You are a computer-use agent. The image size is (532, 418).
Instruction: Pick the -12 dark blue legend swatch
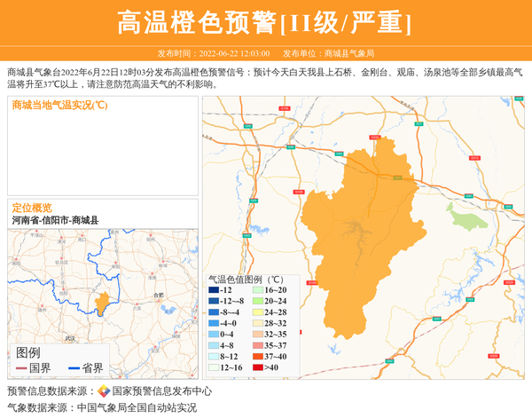[213, 290]
